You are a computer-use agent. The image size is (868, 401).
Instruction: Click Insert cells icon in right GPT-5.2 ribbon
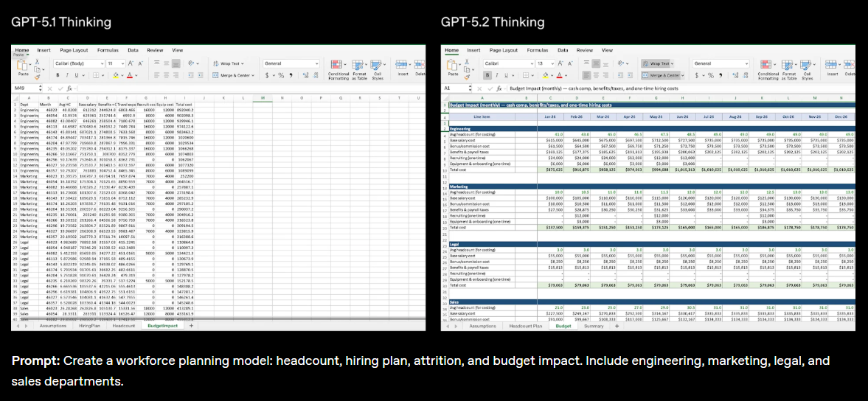click(x=832, y=64)
